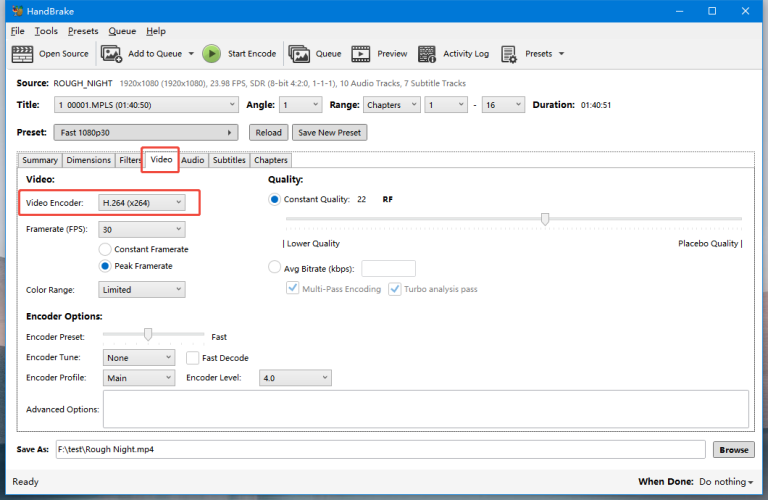The width and height of the screenshot is (768, 500).
Task: Switch to the Audio tab
Action: pos(192,160)
